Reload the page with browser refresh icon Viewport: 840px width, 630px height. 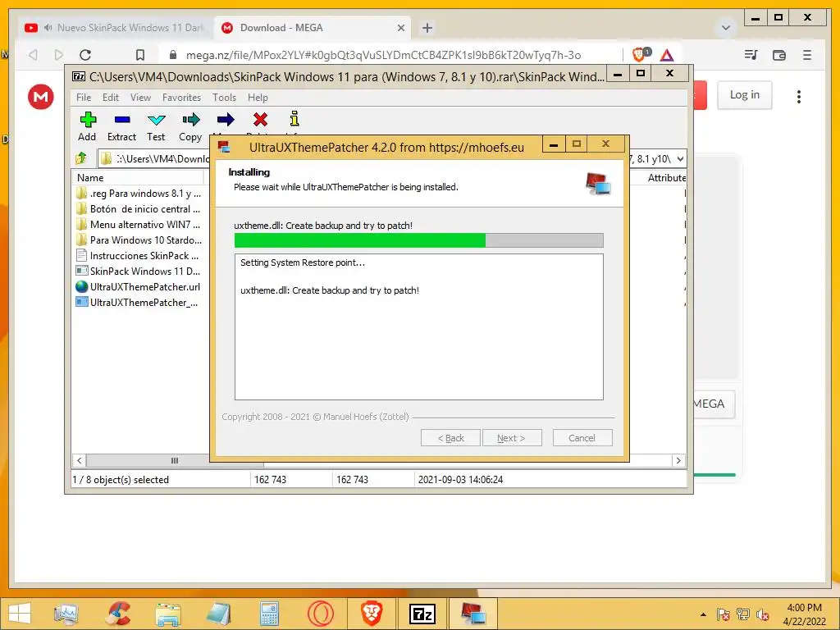click(85, 55)
